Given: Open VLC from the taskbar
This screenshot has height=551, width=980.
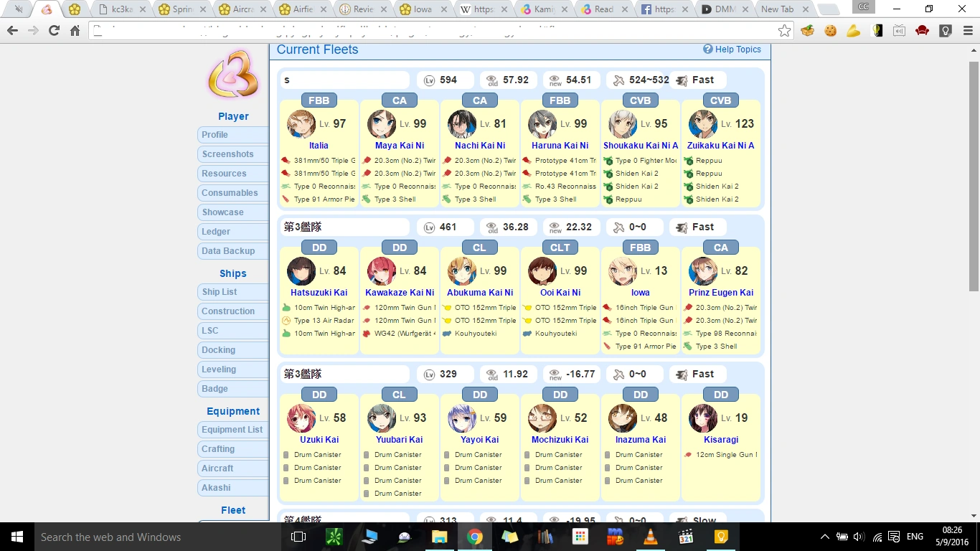Looking at the screenshot, I should pos(651,537).
